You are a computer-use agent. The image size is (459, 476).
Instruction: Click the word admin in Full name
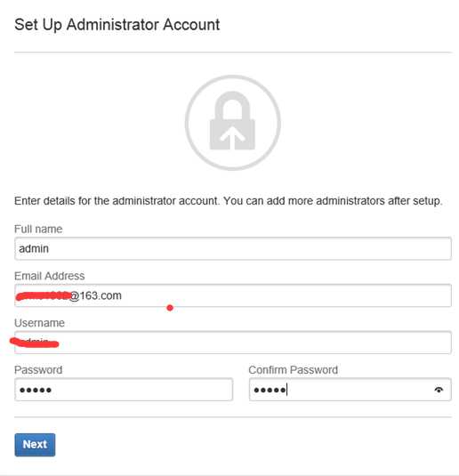34,248
